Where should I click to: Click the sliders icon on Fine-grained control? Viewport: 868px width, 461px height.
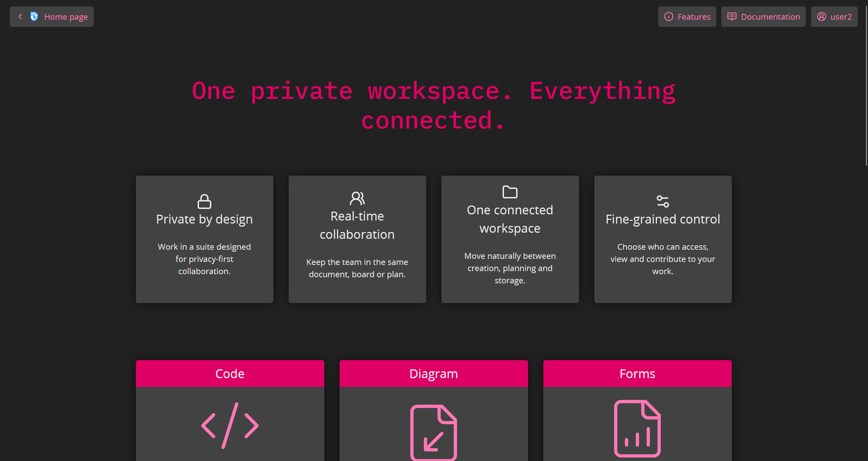(x=663, y=201)
